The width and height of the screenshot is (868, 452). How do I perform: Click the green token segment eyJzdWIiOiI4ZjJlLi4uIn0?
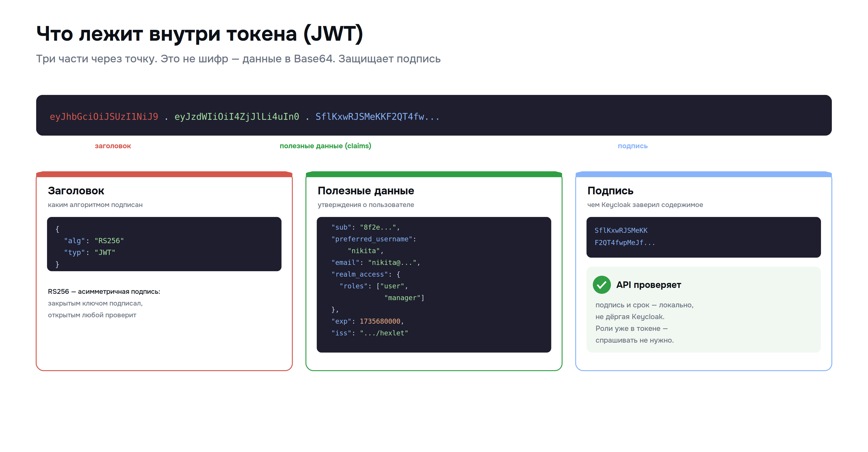click(x=236, y=117)
